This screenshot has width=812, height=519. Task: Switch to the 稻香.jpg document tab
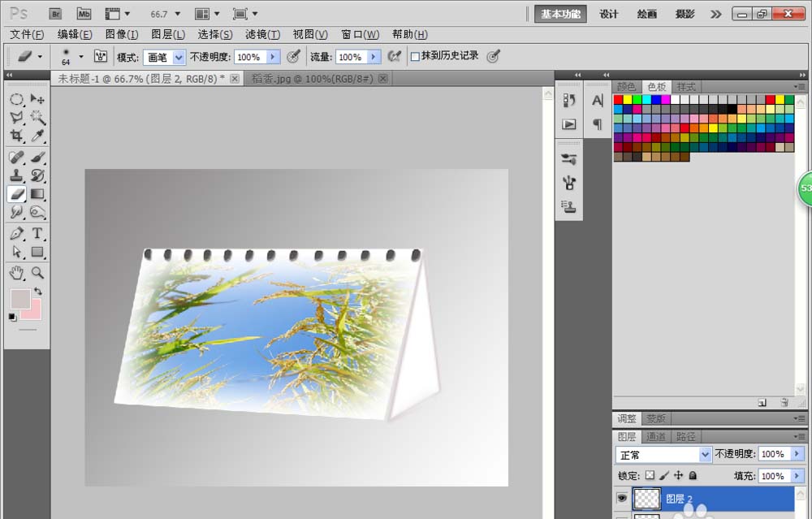click(x=313, y=78)
